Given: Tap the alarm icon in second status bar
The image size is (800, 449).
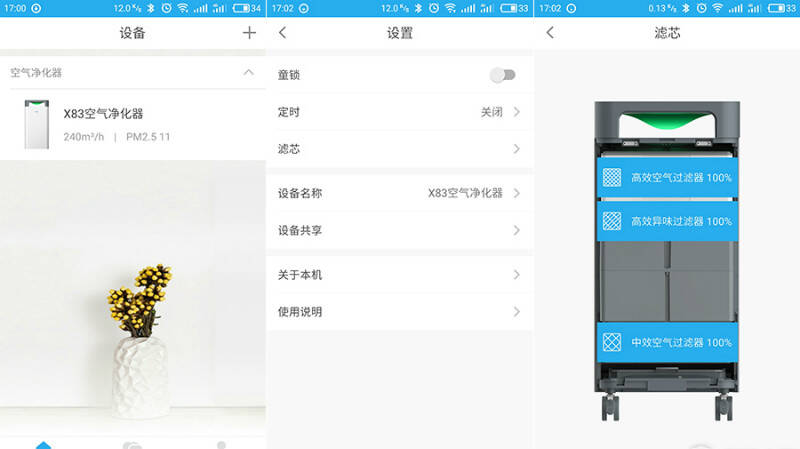Looking at the screenshot, I should 434,8.
